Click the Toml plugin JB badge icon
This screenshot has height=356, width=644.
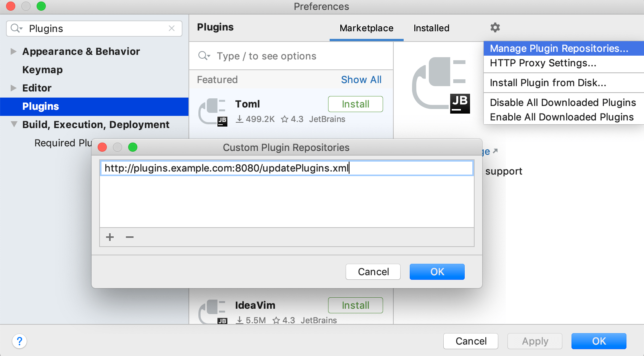[x=222, y=121]
